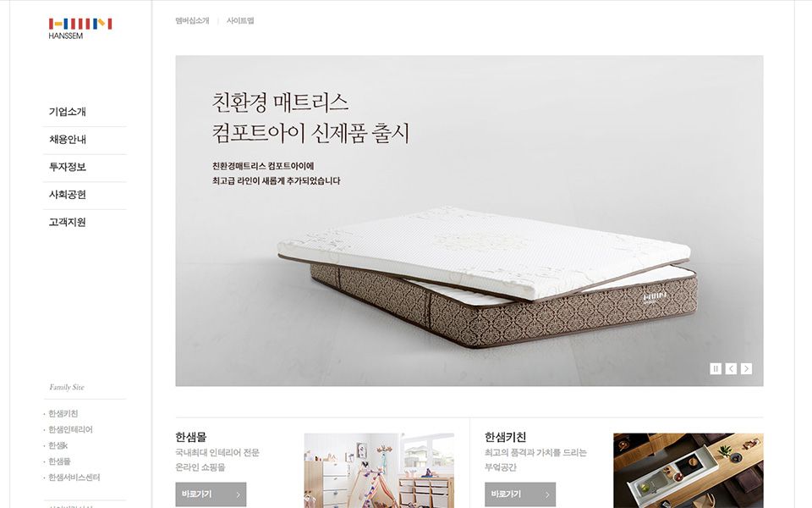
Task: Select 투자정보 in the sidebar
Action: [68, 167]
